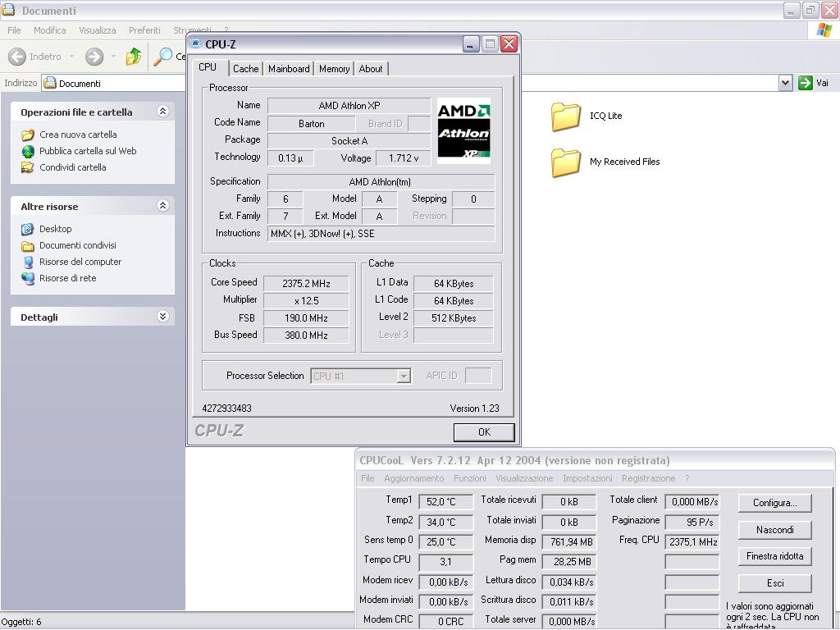This screenshot has height=630, width=840.
Task: Open the Visualizzazione menu in CPUCooL
Action: pyautogui.click(x=524, y=478)
